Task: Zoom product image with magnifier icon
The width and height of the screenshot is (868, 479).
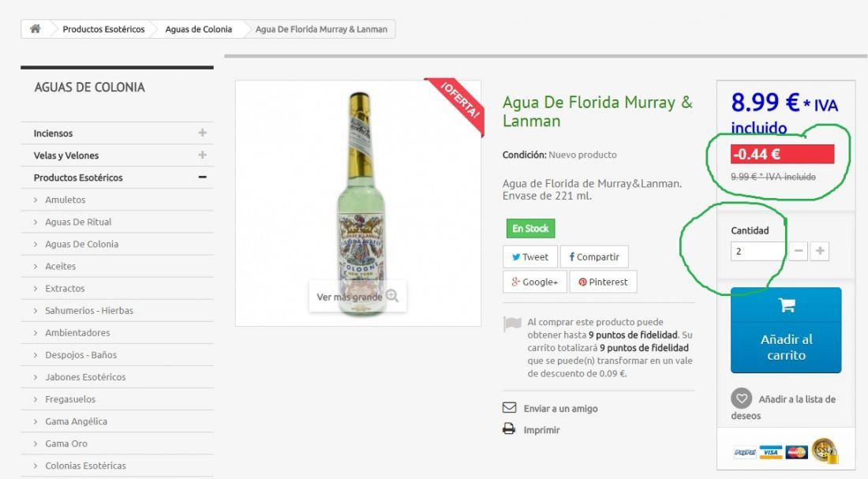Action: click(x=392, y=296)
